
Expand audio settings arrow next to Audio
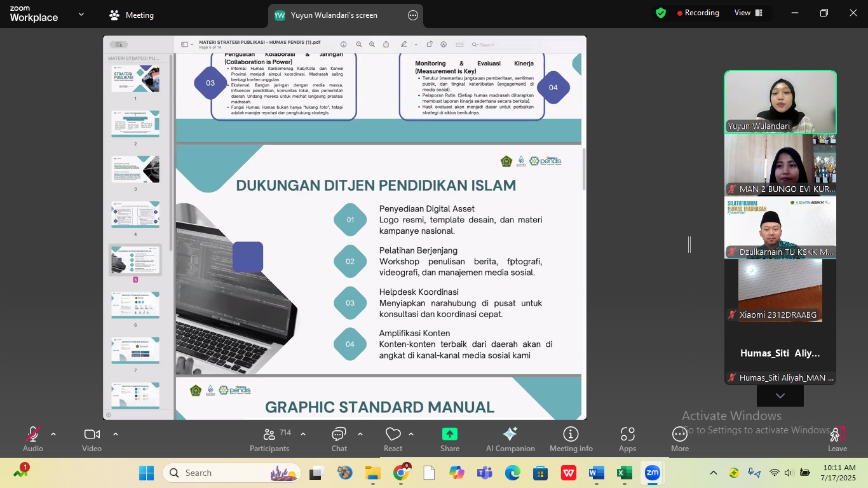click(53, 434)
